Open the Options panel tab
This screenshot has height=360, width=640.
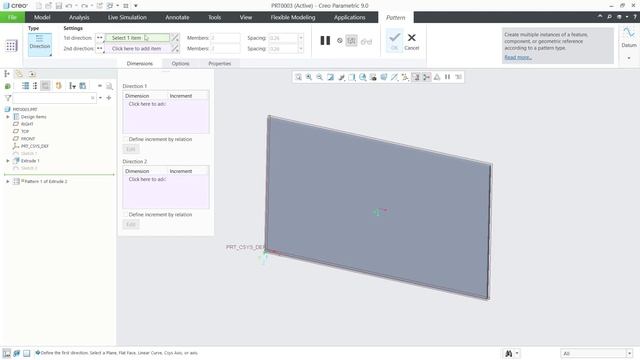(180, 64)
